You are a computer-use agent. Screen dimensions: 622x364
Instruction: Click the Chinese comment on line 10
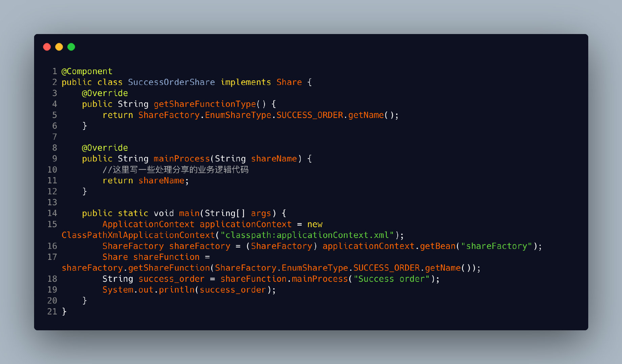(175, 170)
